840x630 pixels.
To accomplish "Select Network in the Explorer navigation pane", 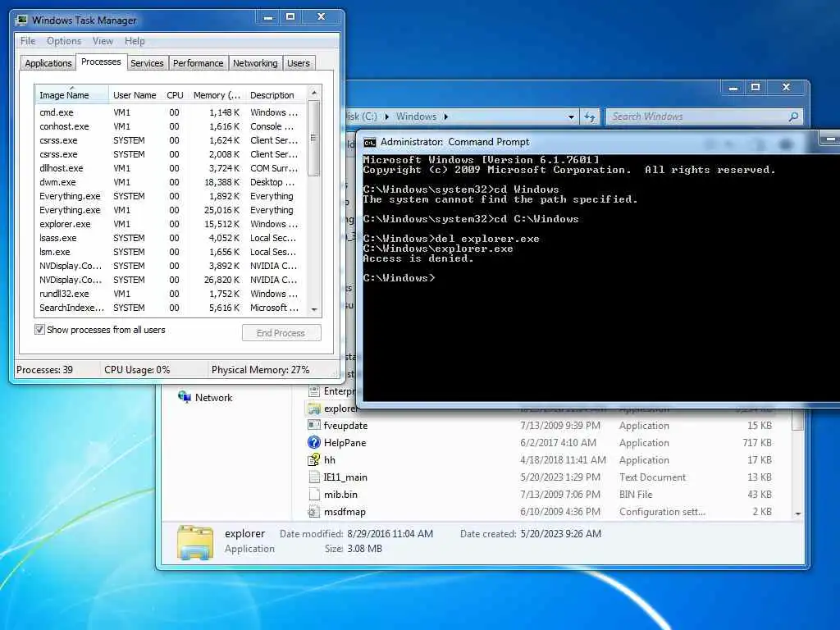I will pos(213,398).
